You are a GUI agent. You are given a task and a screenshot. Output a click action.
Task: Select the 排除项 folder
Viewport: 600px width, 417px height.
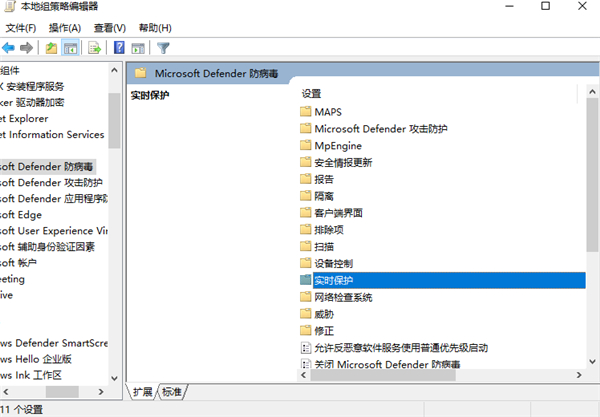point(329,229)
